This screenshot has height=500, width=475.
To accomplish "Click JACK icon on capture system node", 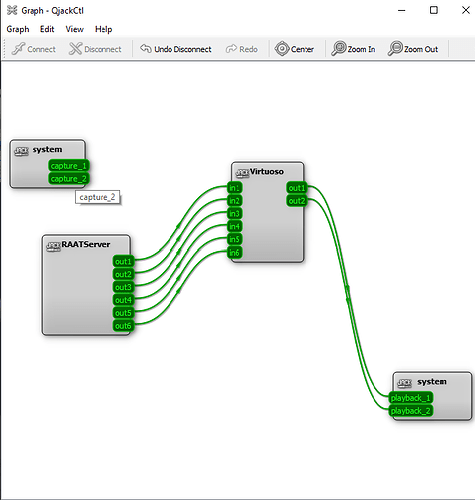I will (x=22, y=151).
